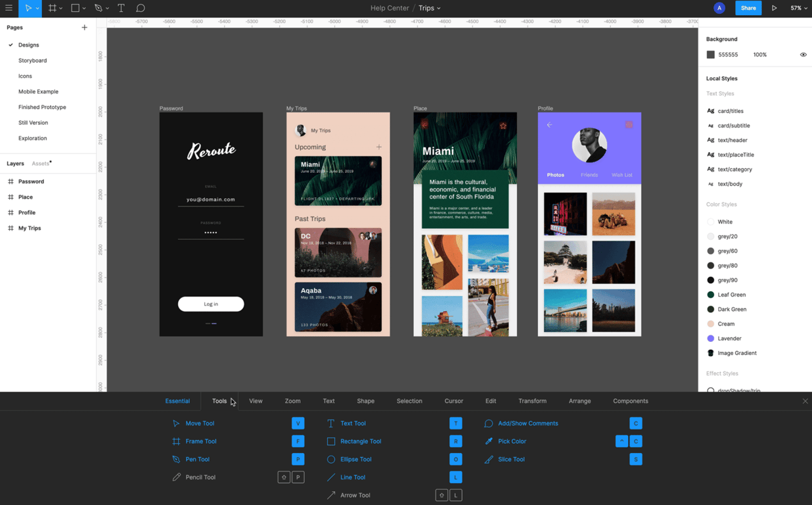
Task: Open the Shape shortcuts tab
Action: click(x=366, y=401)
